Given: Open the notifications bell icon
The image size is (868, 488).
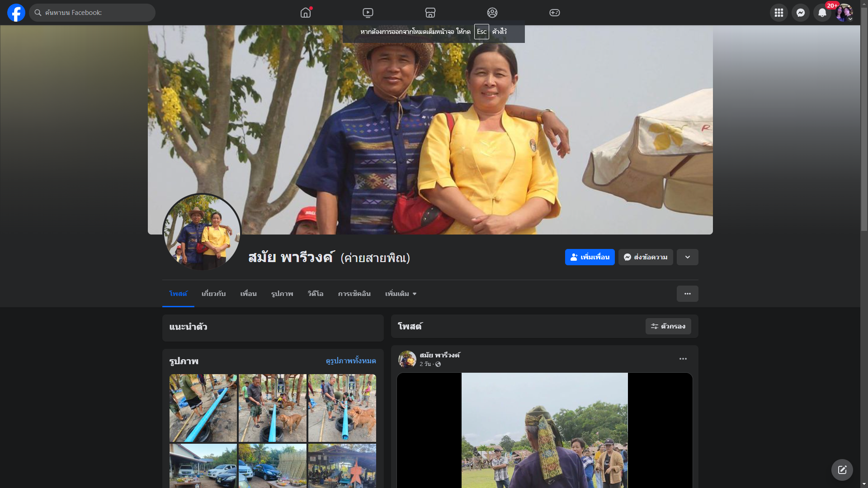Looking at the screenshot, I should coord(822,13).
